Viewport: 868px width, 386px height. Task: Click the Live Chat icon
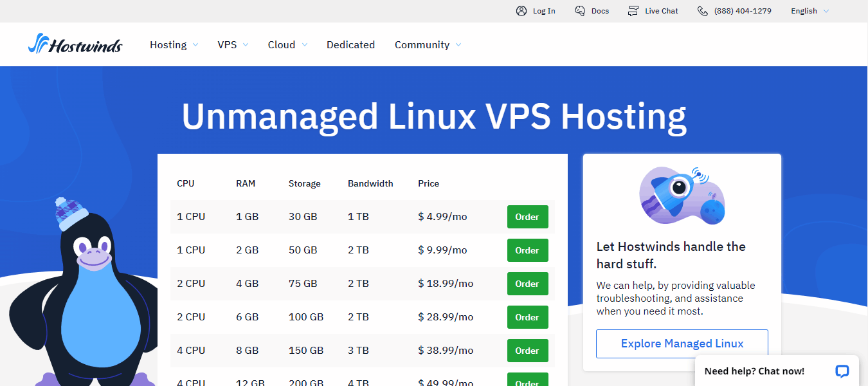click(634, 11)
